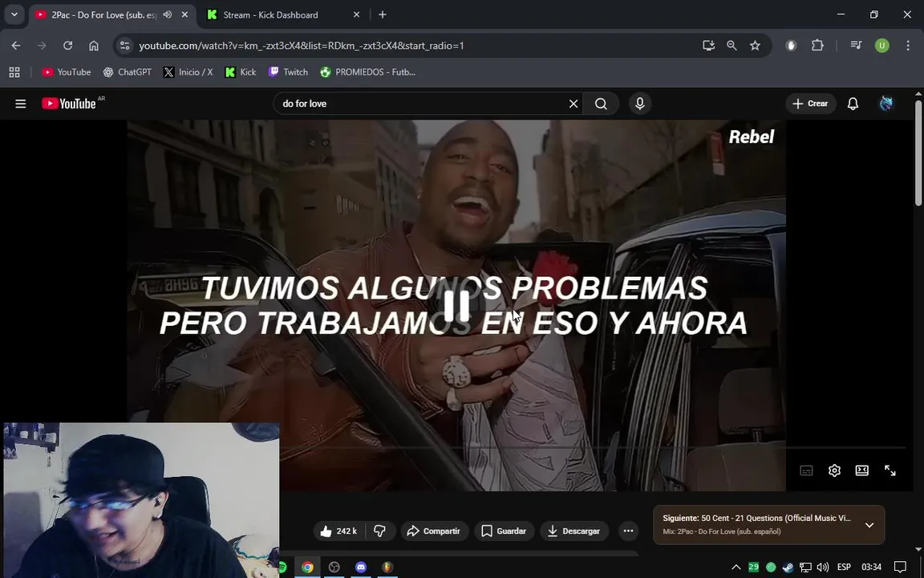Screen dimensions: 924x578
Task: Open the Twitch bookmark
Action: click(x=288, y=72)
